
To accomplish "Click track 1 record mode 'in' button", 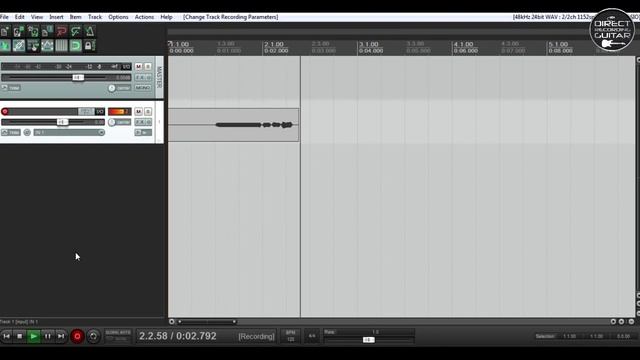I will 143,133.
